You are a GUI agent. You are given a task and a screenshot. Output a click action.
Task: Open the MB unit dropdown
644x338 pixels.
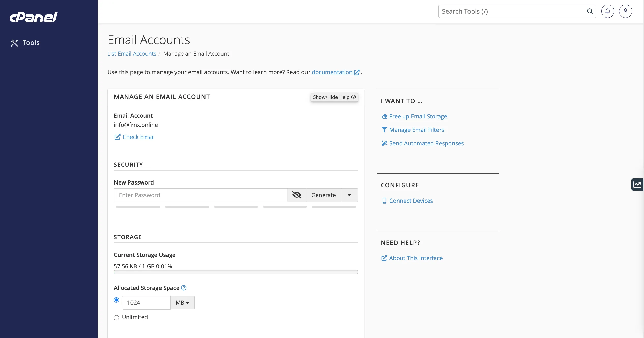coord(182,302)
